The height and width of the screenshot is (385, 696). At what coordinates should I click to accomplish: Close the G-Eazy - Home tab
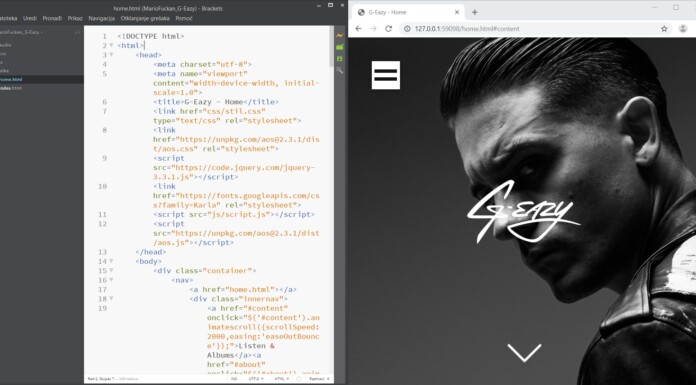[x=457, y=12]
